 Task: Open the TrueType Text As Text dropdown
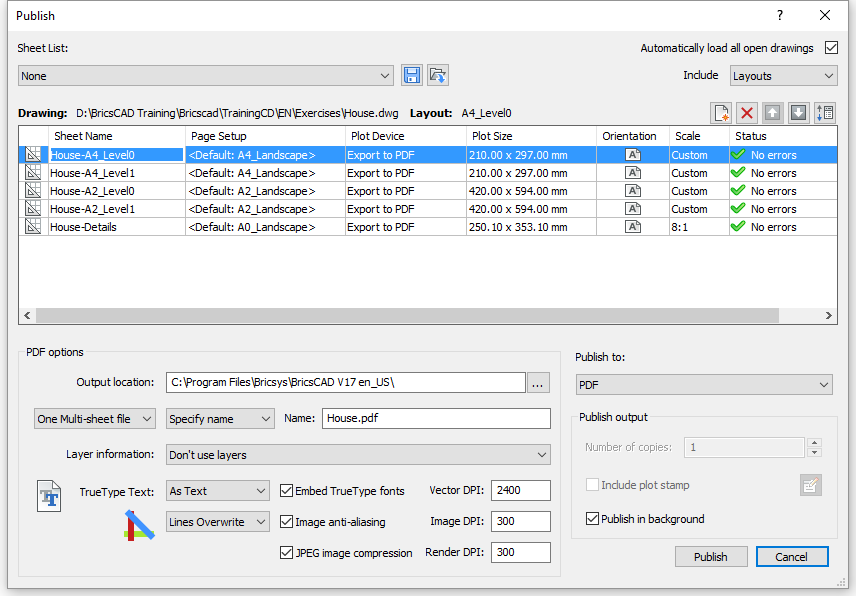click(x=217, y=491)
